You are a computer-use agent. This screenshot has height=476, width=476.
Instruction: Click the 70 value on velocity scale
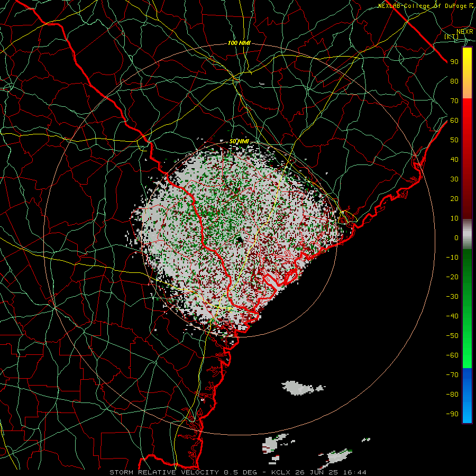point(454,101)
